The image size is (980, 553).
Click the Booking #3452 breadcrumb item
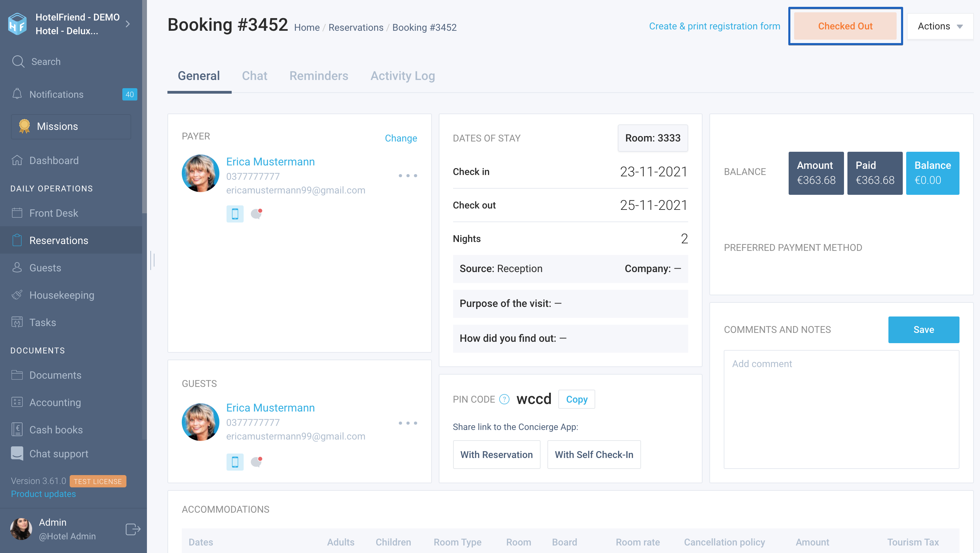point(424,27)
